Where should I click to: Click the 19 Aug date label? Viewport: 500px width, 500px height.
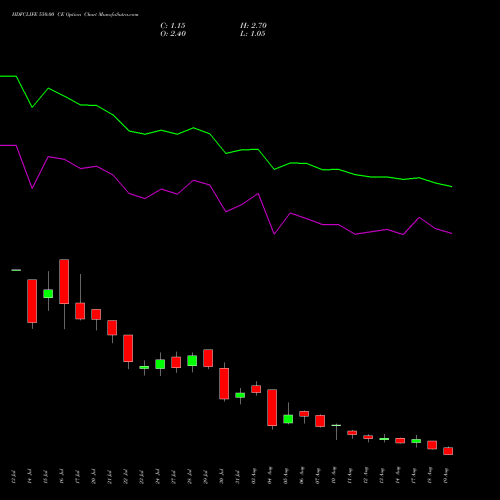[446, 476]
